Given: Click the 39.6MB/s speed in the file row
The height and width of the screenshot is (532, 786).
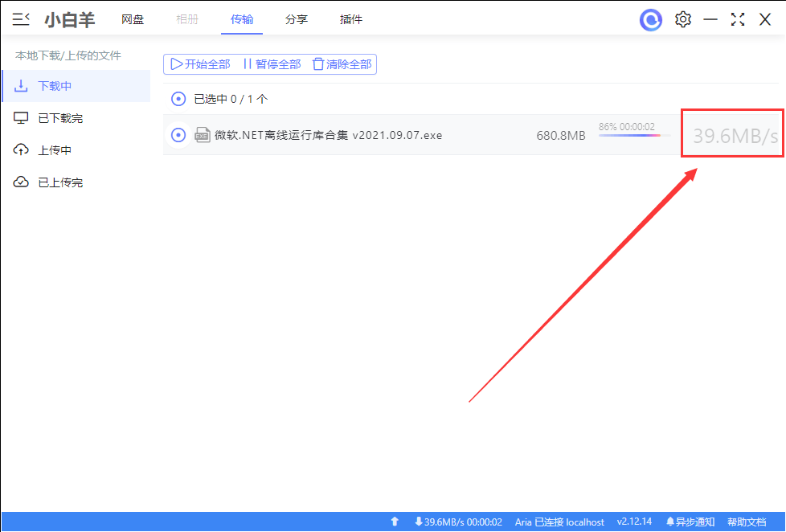Looking at the screenshot, I should tap(735, 135).
